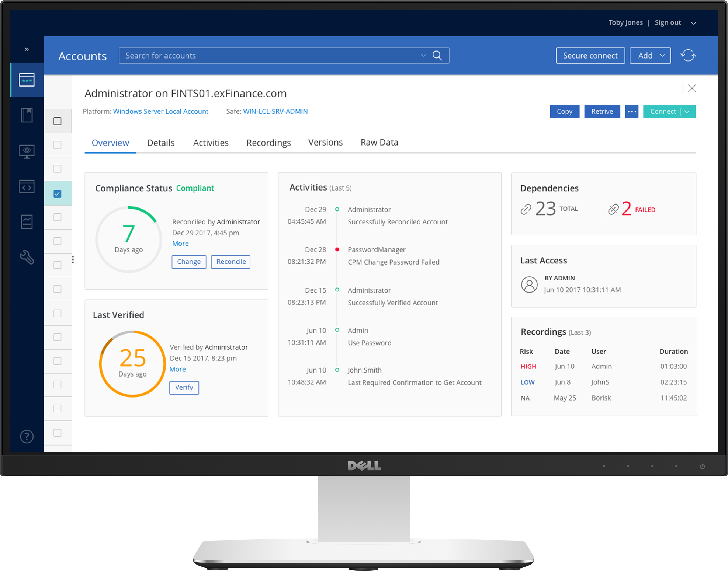The width and height of the screenshot is (728, 587).
Task: Close the account details panel
Action: (x=692, y=88)
